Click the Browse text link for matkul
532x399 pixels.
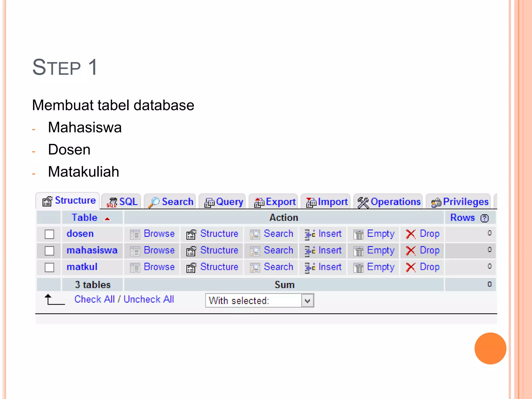point(159,267)
